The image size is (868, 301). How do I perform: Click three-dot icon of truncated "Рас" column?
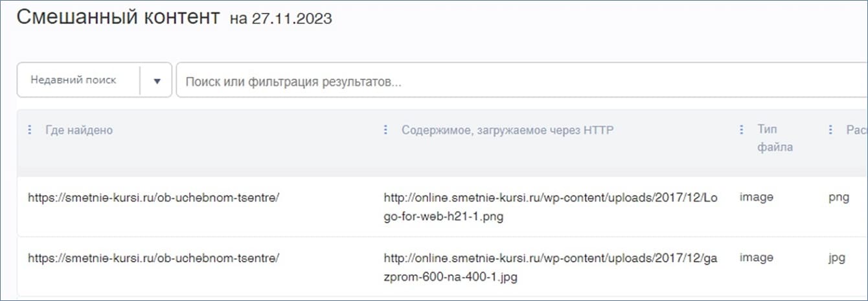coord(830,130)
